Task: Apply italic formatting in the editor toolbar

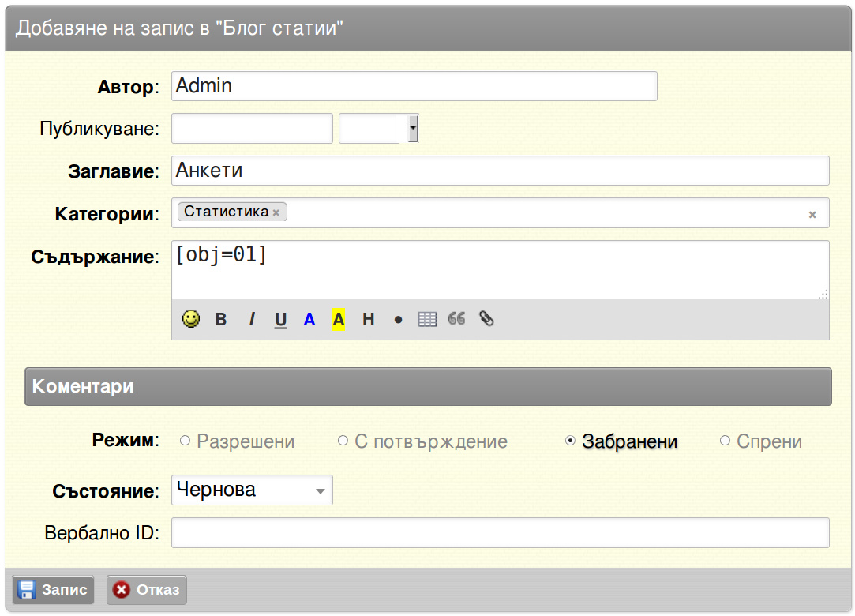Action: pos(251,319)
